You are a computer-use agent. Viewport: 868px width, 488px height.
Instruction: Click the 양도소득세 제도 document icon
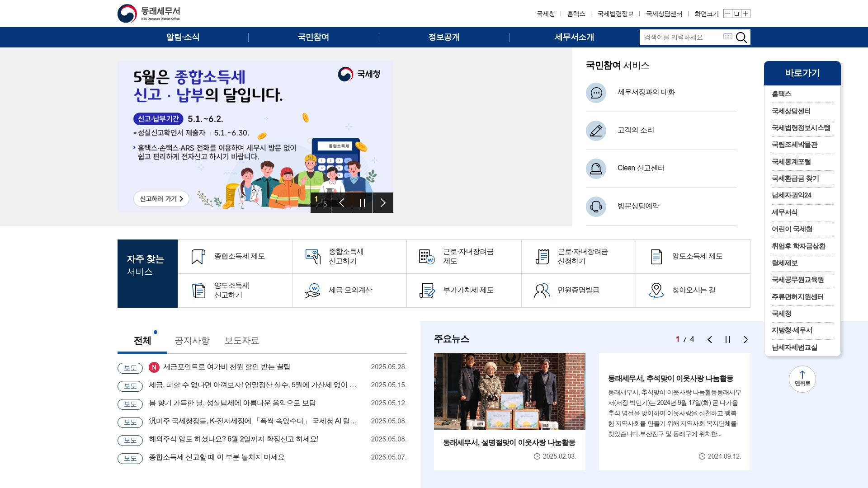[x=656, y=257]
